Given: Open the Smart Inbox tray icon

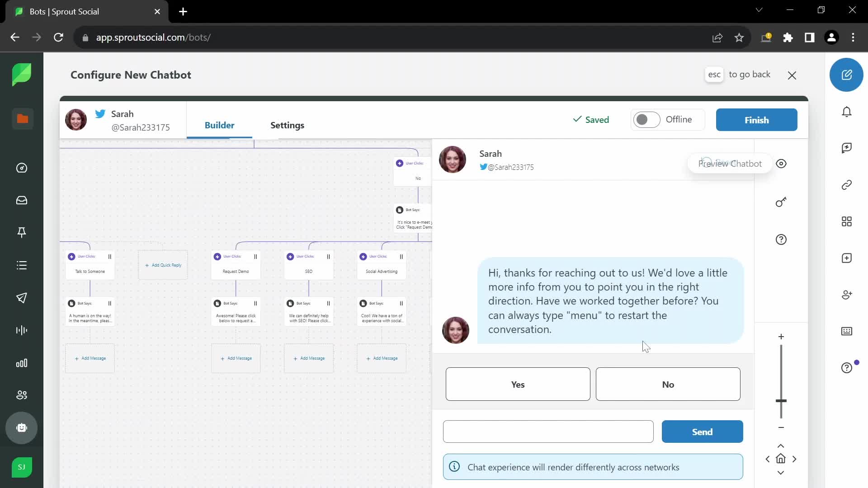Looking at the screenshot, I should click(x=22, y=200).
